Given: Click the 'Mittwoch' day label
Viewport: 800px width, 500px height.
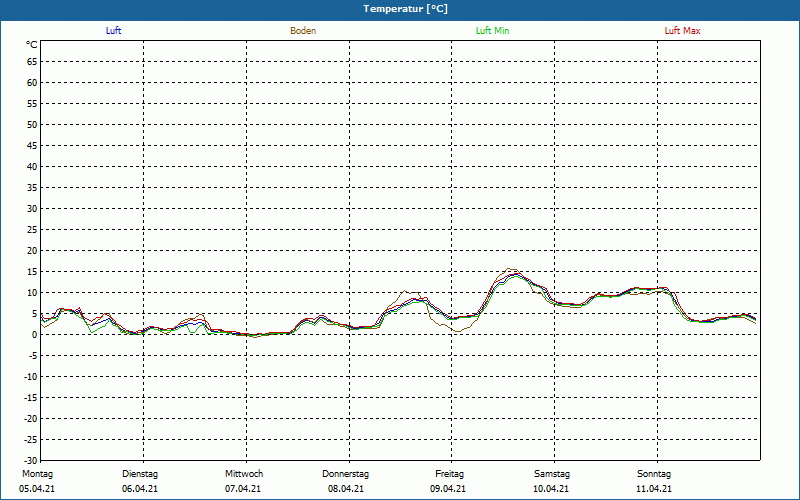Looking at the screenshot, I should [244, 474].
